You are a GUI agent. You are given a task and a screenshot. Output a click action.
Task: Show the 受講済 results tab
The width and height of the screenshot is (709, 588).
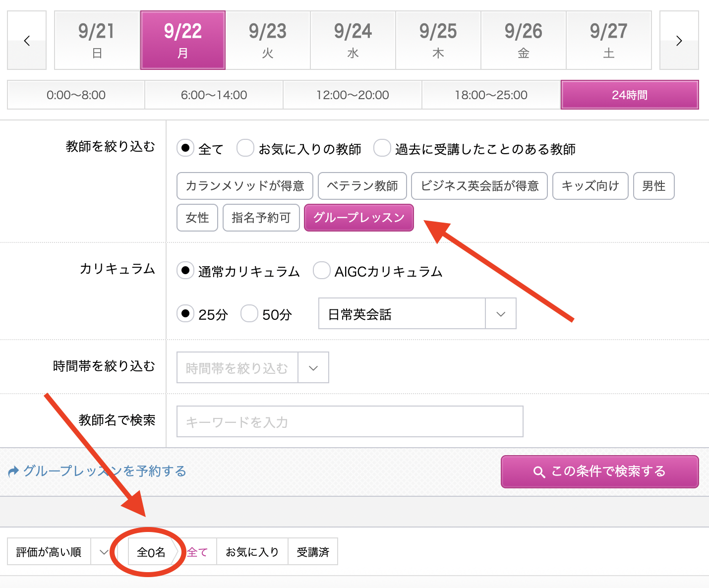(313, 552)
